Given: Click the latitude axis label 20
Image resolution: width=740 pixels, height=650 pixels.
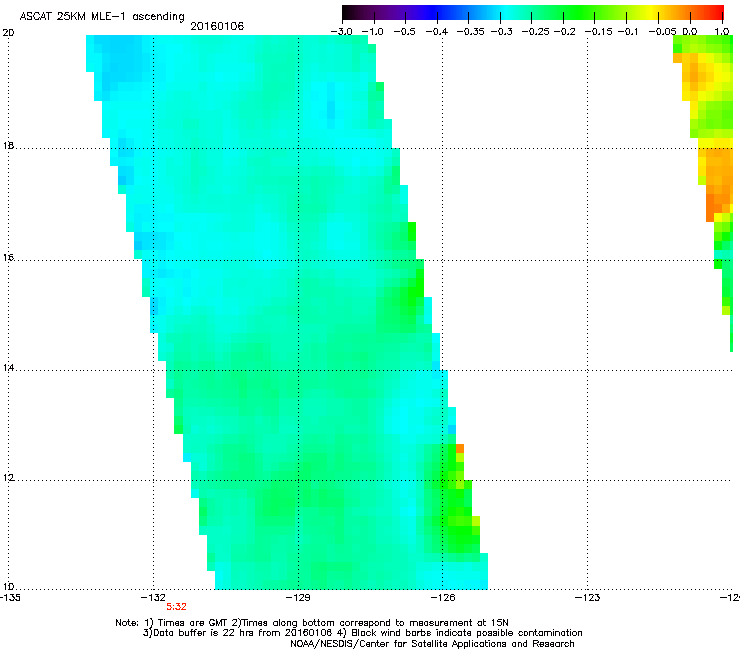Looking at the screenshot, I should 8,33.
